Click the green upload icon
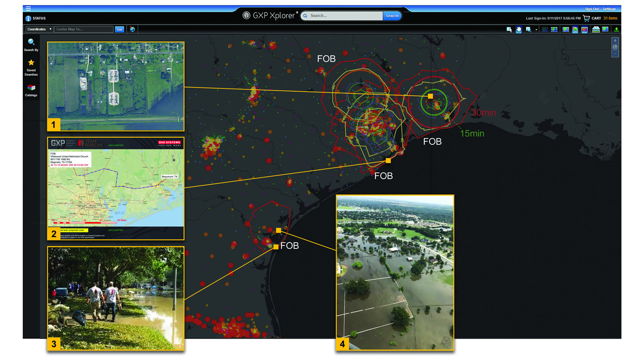The image size is (644, 362). [617, 29]
